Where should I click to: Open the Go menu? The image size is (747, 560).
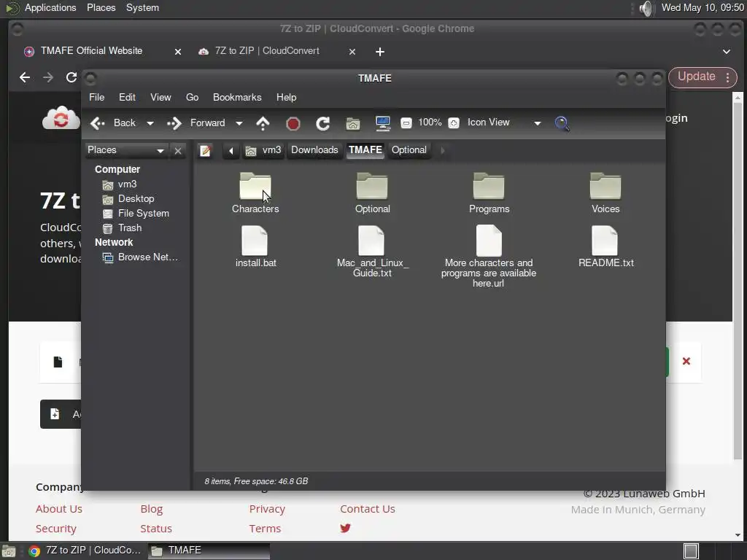click(192, 97)
